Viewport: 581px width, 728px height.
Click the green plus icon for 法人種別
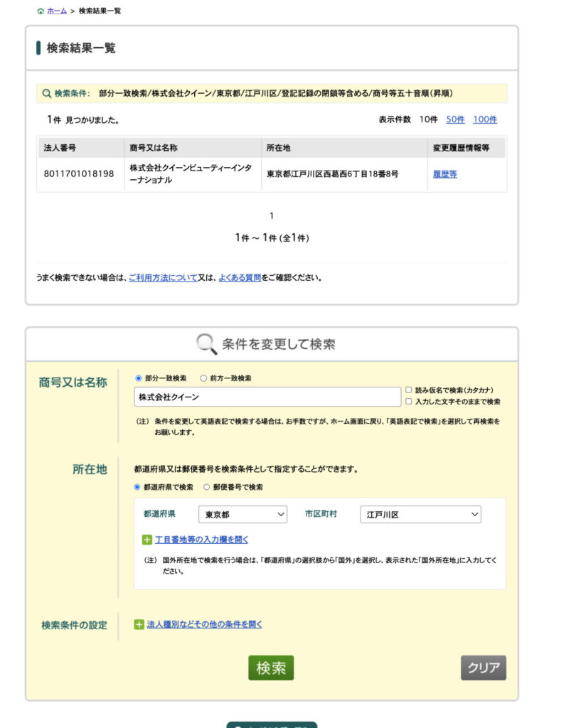(139, 625)
